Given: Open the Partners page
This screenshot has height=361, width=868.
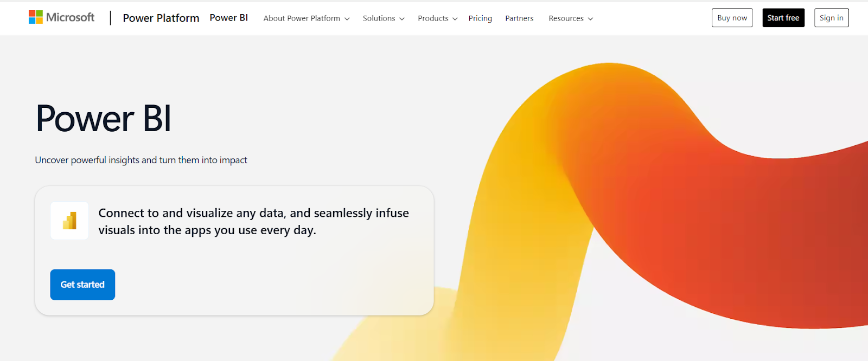Looking at the screenshot, I should pos(519,18).
